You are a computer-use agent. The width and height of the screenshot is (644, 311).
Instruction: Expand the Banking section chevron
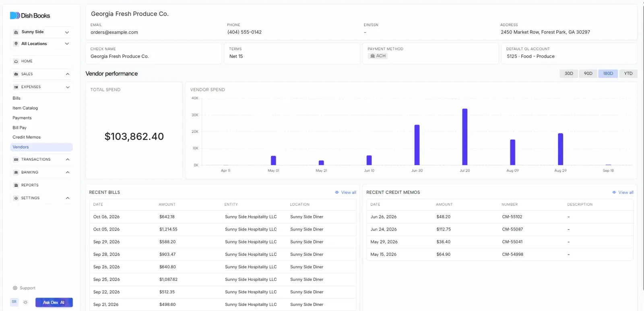[68, 172]
